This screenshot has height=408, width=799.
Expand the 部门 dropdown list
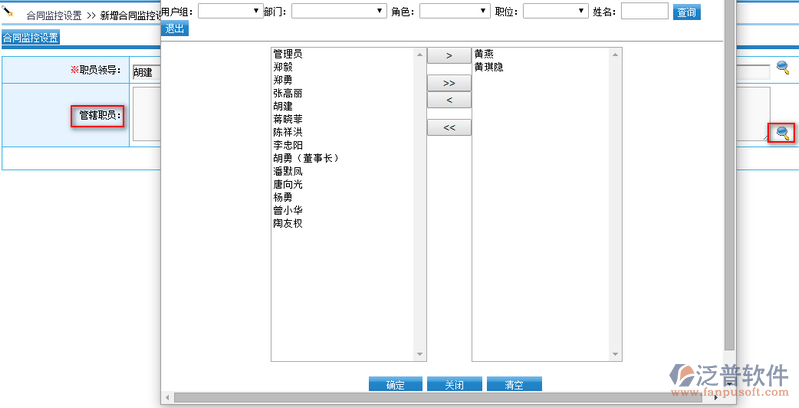pyautogui.click(x=338, y=11)
